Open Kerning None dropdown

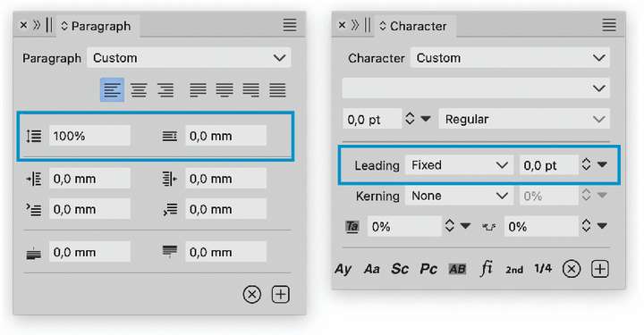459,196
